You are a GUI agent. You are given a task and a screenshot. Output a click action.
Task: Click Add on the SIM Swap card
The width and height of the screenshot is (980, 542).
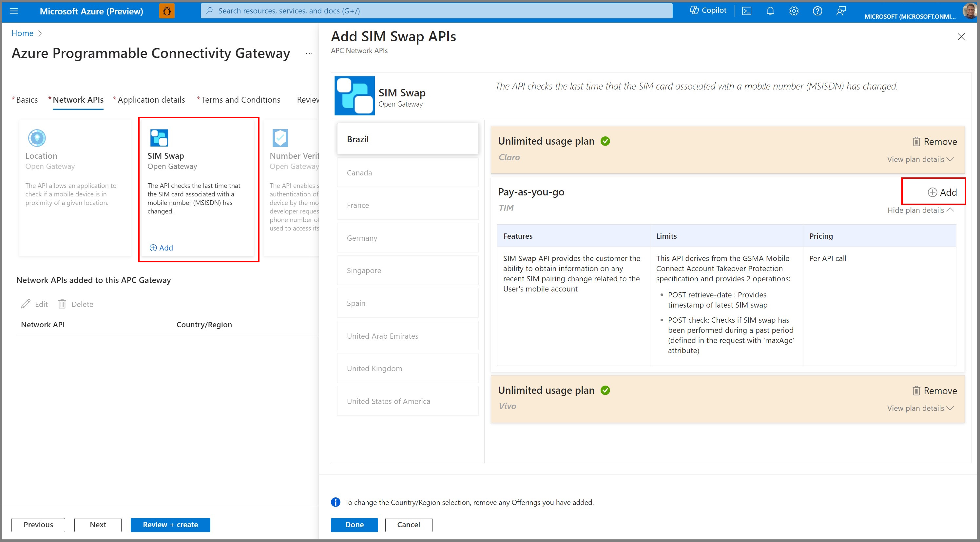[x=161, y=248]
